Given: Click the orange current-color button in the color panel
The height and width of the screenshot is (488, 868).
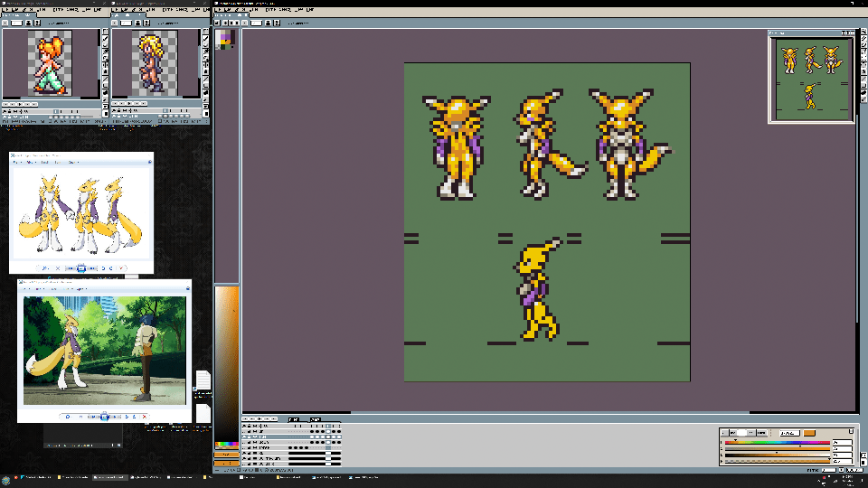Looking at the screenshot, I should [809, 433].
